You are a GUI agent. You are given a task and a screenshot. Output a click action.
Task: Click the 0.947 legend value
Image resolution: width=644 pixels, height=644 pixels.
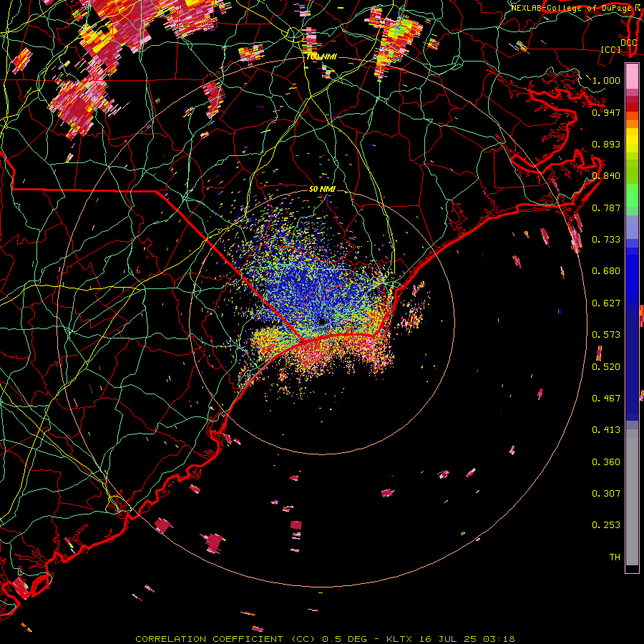pyautogui.click(x=606, y=112)
